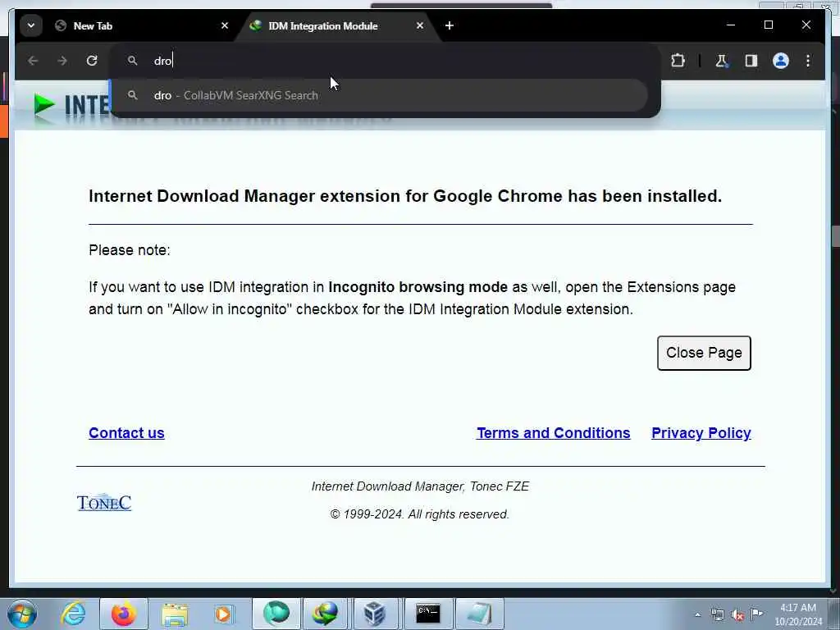Viewport: 840px width, 630px height.
Task: Minimize the Chrome window
Action: tap(731, 25)
